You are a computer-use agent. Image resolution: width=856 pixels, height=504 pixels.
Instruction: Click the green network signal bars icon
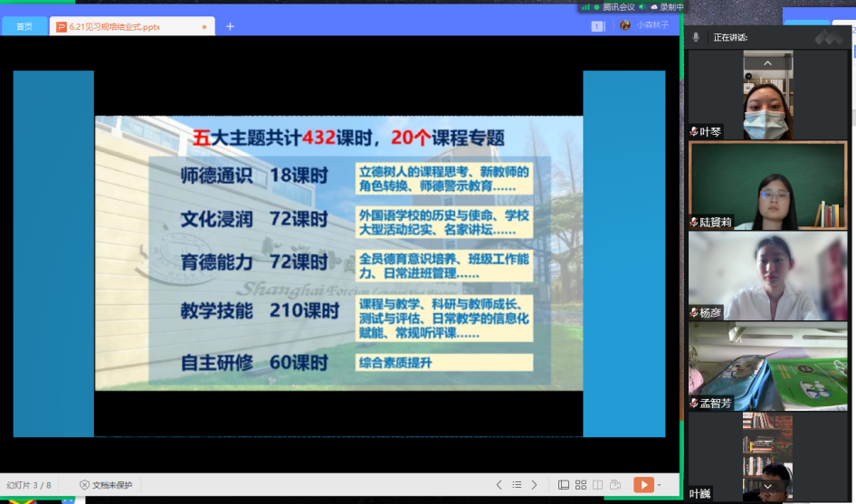point(585,7)
